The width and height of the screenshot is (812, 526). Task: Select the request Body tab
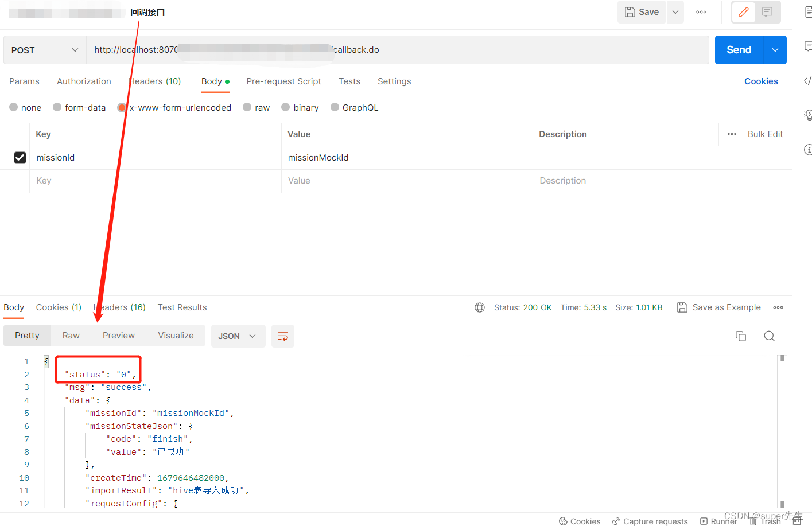point(215,81)
